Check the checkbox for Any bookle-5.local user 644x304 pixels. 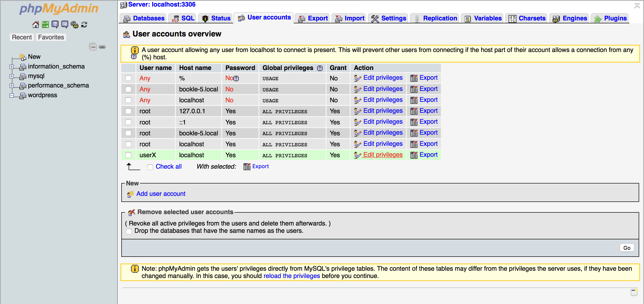[x=128, y=89]
